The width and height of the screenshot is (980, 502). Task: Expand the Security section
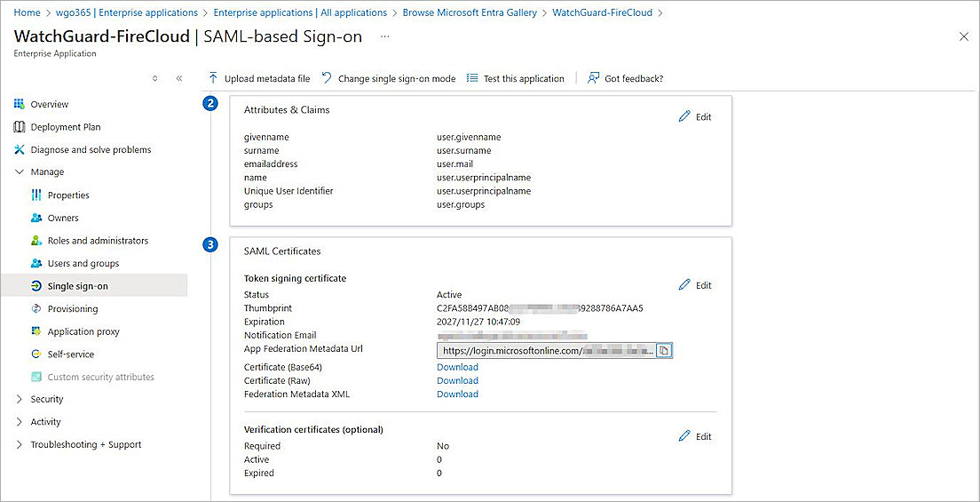pos(19,399)
